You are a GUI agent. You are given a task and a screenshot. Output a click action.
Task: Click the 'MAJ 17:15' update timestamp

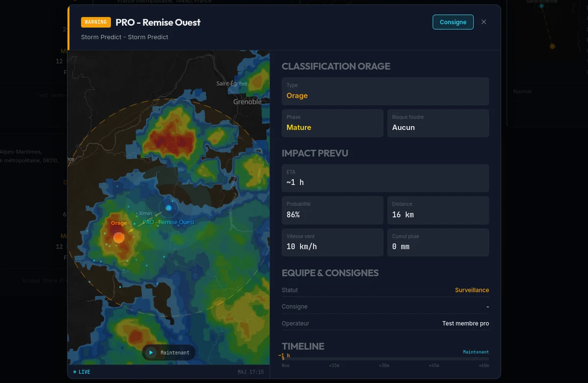pyautogui.click(x=251, y=372)
